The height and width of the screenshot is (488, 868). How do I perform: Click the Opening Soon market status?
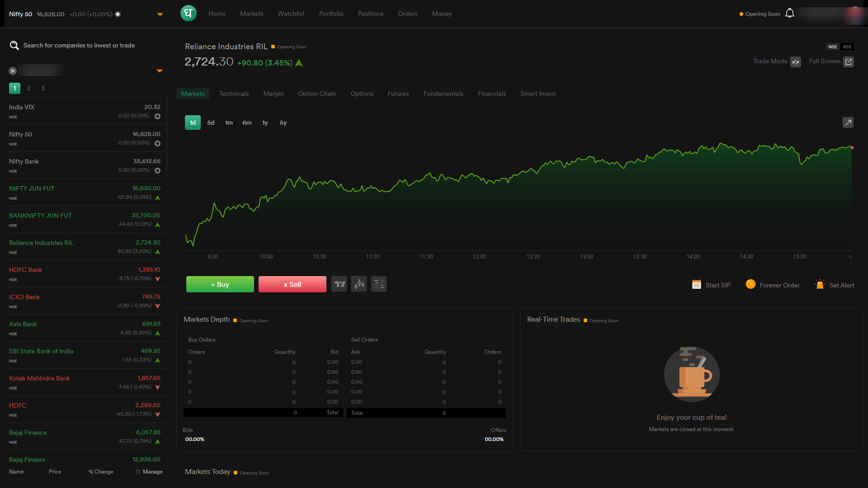point(759,14)
